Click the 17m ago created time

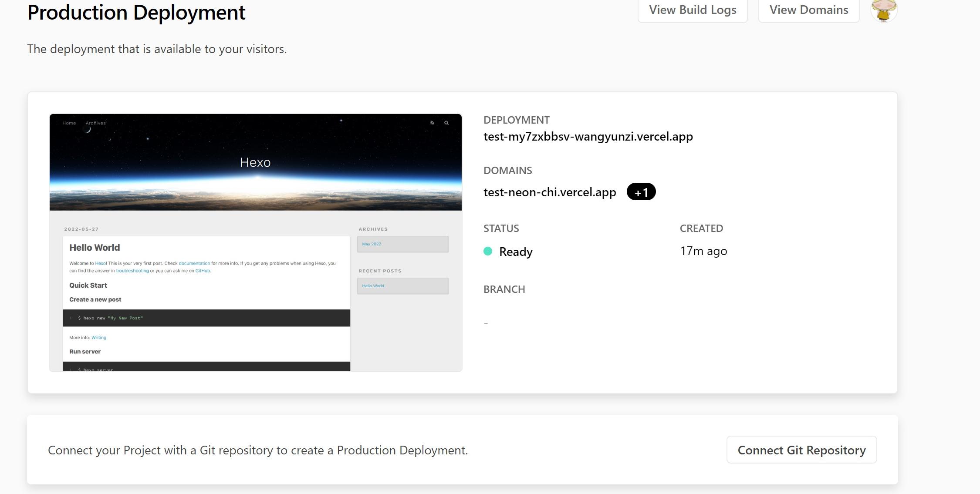(703, 251)
